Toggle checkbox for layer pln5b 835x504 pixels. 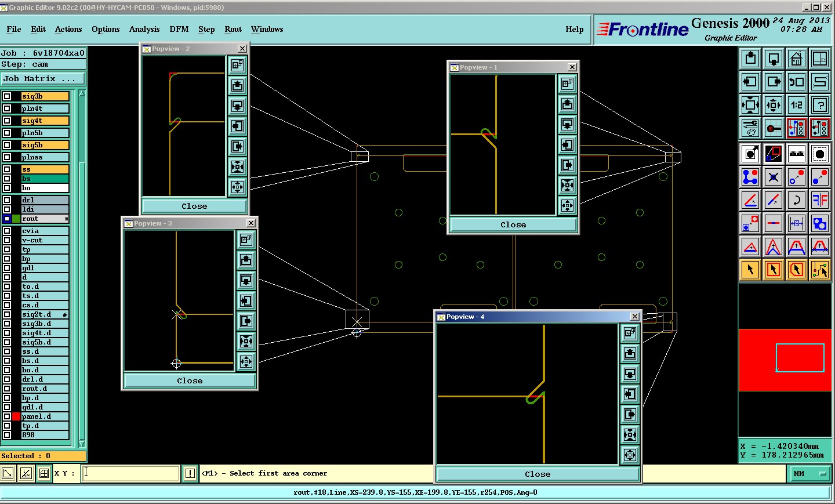pos(7,133)
